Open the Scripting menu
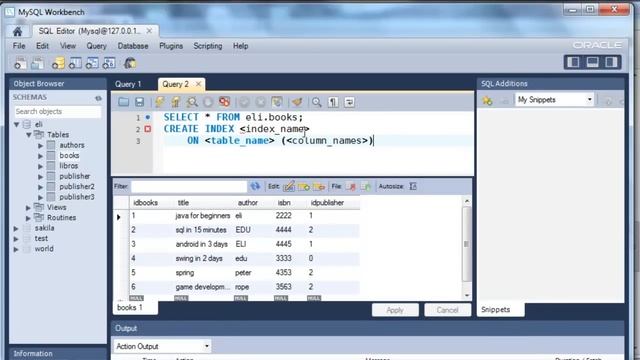 pos(208,46)
